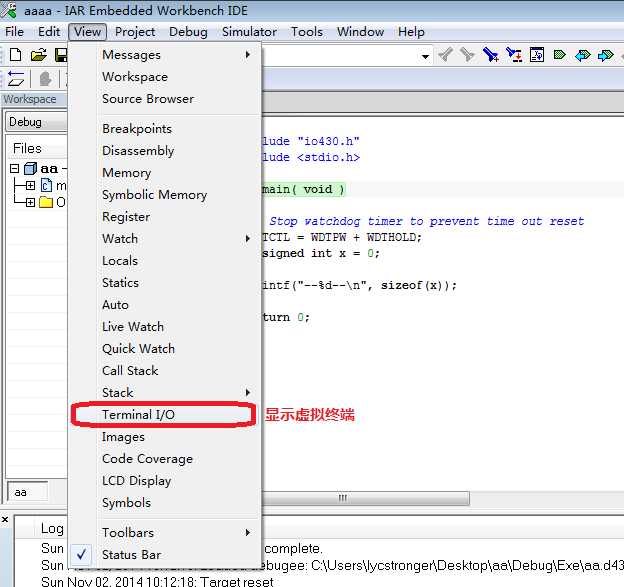The image size is (624, 587).
Task: Open the Debug configuration dropdown in Workspace
Action: [37, 122]
